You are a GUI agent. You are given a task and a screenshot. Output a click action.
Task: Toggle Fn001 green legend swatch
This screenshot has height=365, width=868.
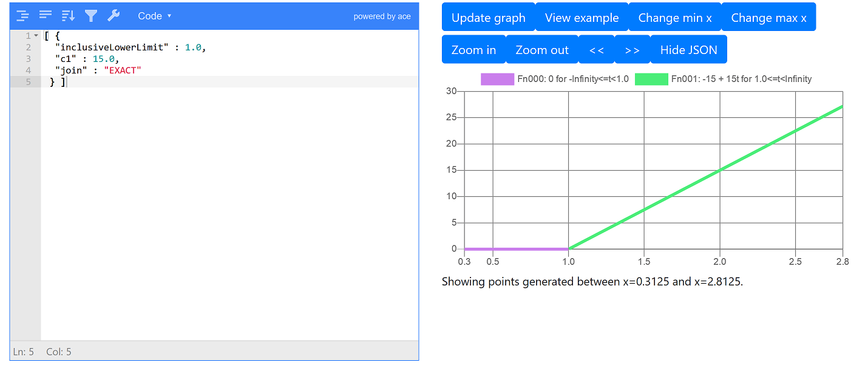coord(651,79)
